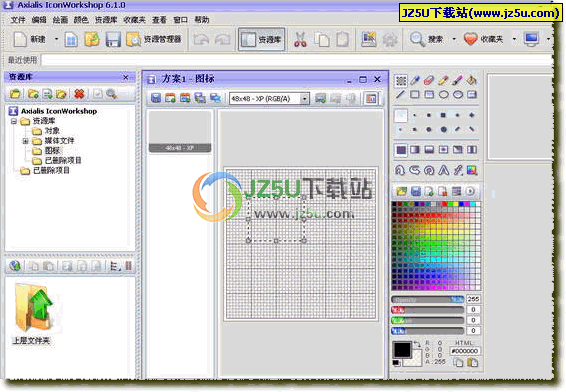This screenshot has height=392, width=566.
Task: Click the open folder icon beside save
Action: coord(92,39)
